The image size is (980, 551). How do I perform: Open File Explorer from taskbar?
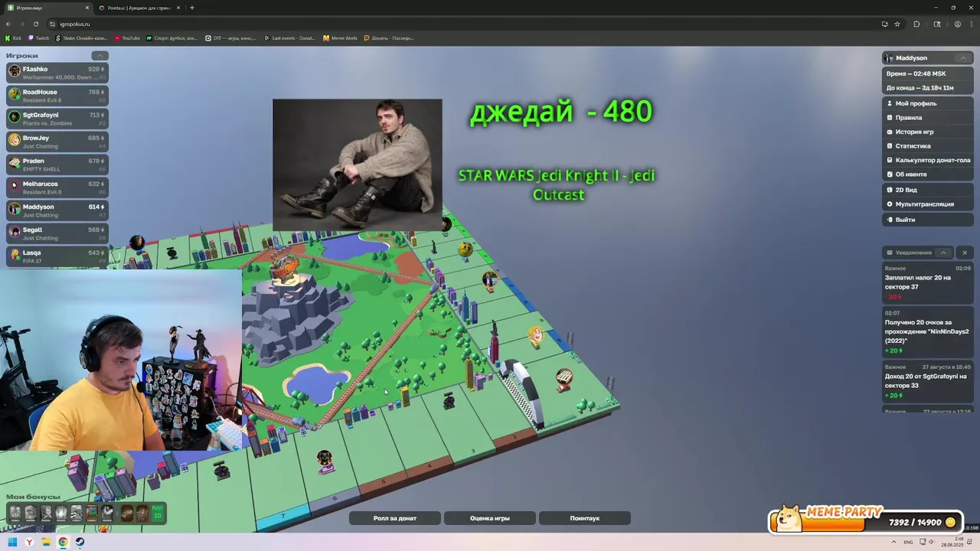(46, 542)
